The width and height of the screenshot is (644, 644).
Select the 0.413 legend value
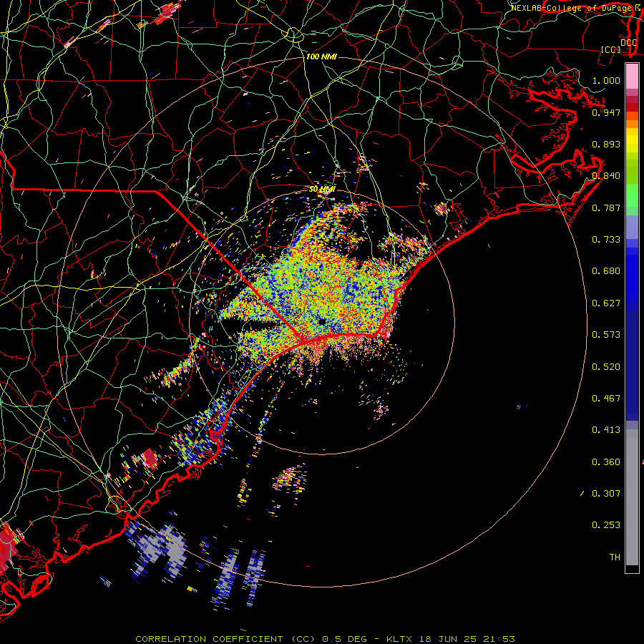click(606, 430)
